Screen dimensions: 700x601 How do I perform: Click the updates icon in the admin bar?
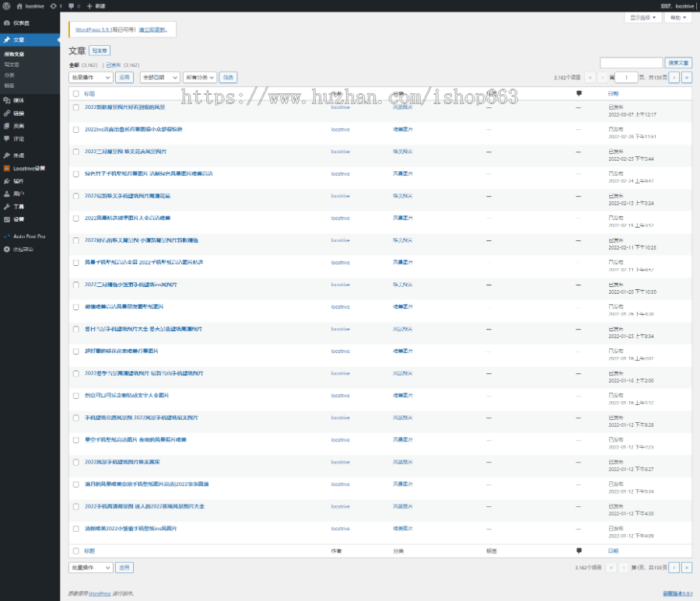pos(54,6)
